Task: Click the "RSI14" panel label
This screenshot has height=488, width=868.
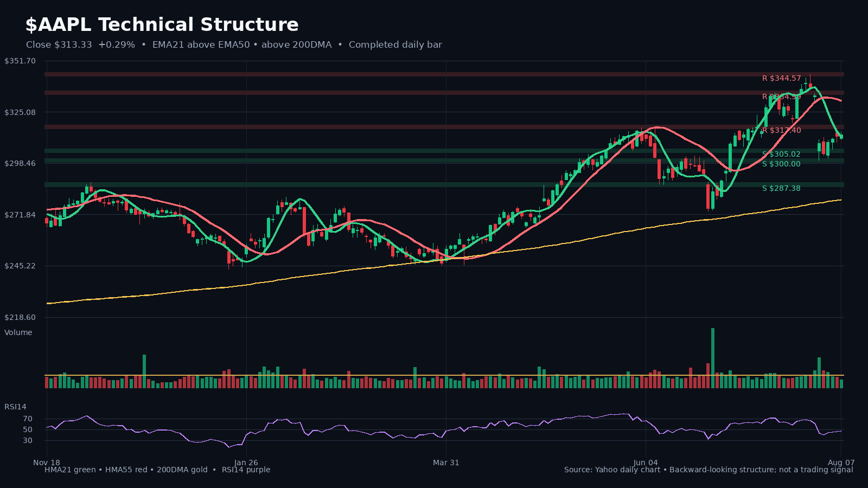Action: coord(15,407)
